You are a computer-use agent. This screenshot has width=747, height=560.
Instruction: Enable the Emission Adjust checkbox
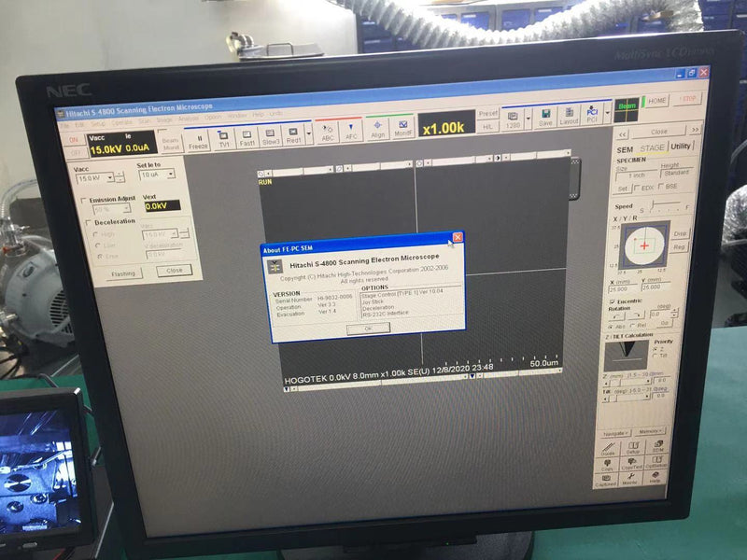click(x=84, y=200)
